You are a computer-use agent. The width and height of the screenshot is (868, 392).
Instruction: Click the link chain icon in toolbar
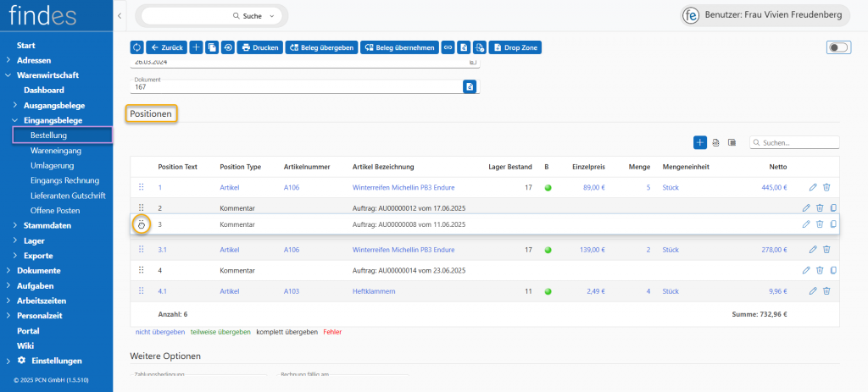(448, 47)
